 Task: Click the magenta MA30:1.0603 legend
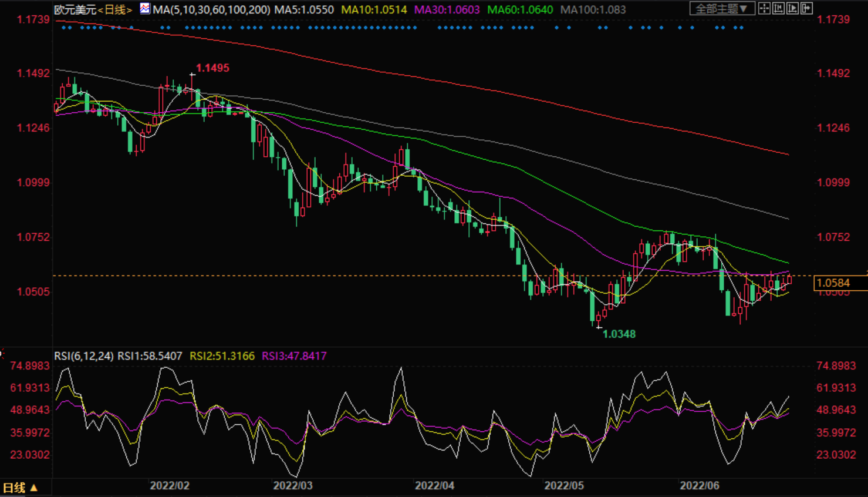447,9
